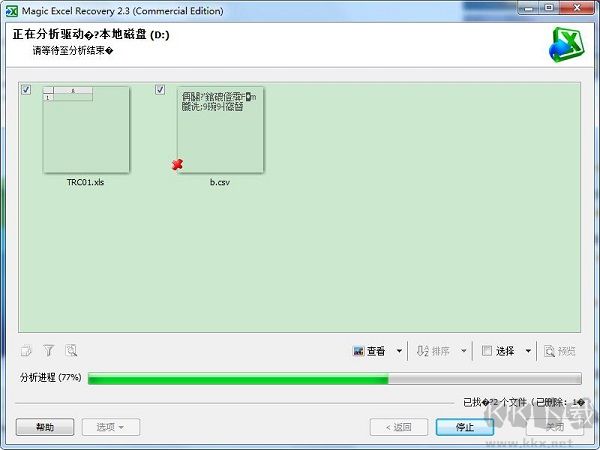
Task: Expand the 排序 sort dropdown arrow
Action: [463, 351]
